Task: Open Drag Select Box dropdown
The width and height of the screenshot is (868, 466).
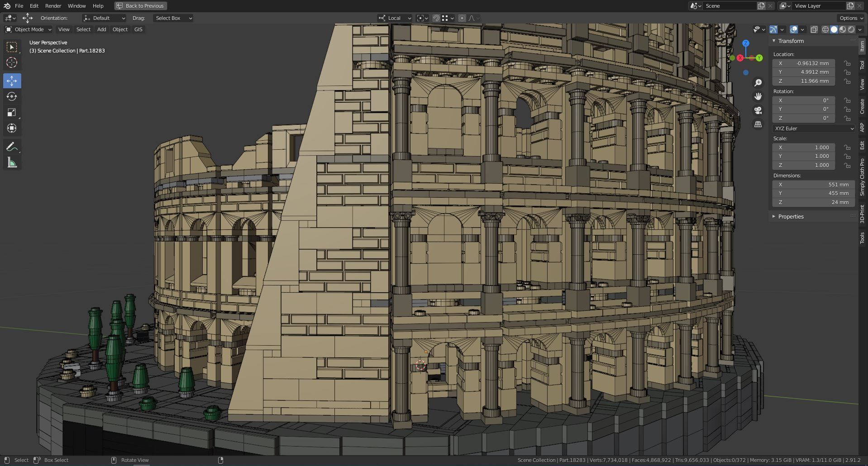Action: (x=173, y=18)
